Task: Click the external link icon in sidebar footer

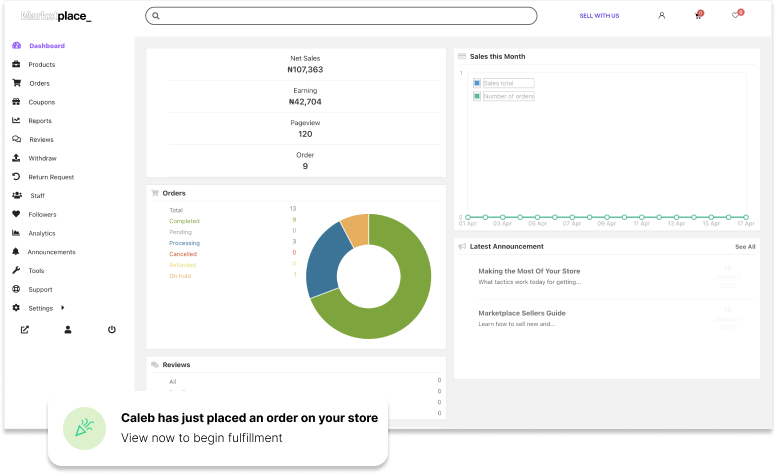Action: pos(25,329)
